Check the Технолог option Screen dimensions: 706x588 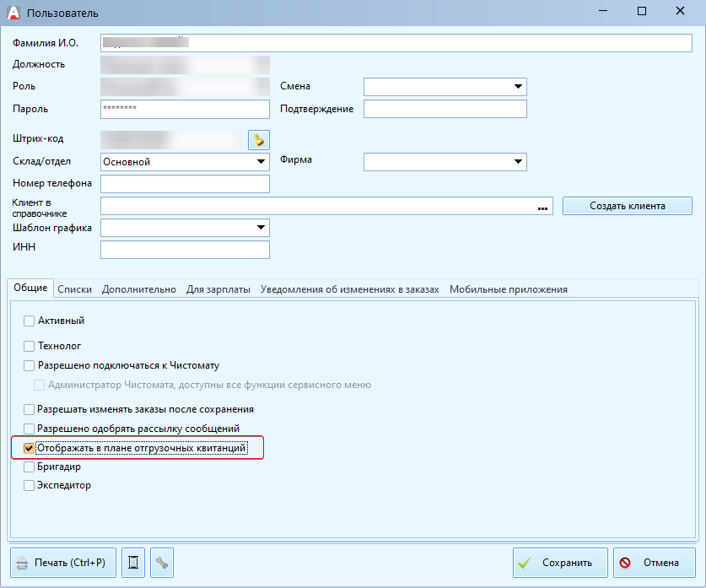(x=29, y=346)
